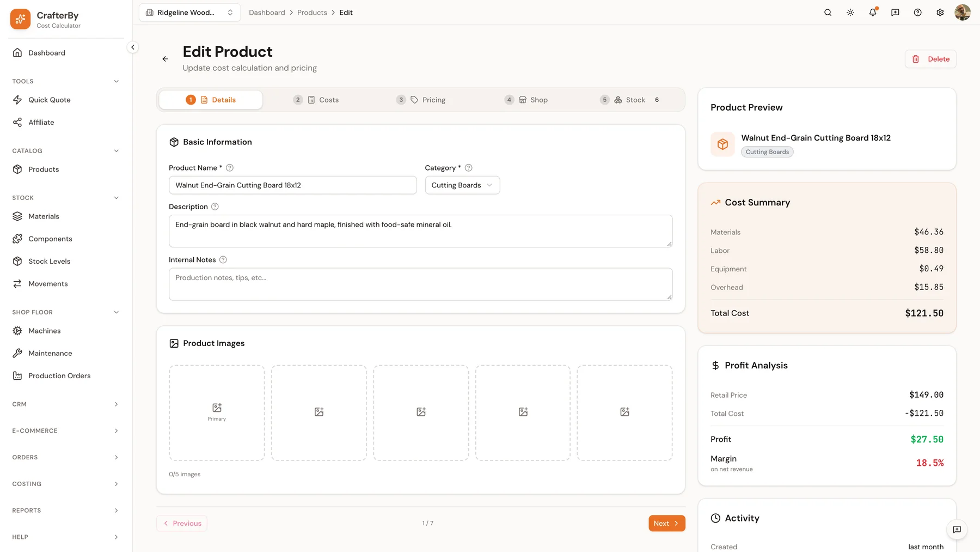
Task: Open Production Orders in sidebar
Action: [x=66, y=375]
